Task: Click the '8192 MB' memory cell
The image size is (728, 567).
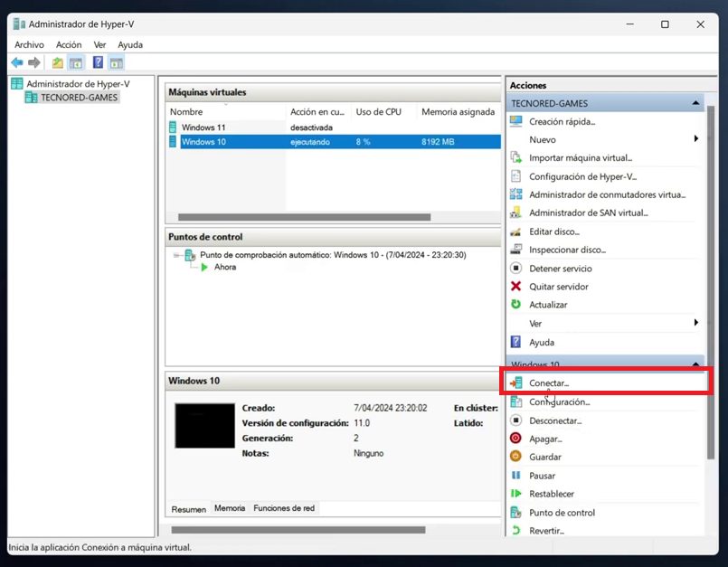Action: (x=438, y=142)
